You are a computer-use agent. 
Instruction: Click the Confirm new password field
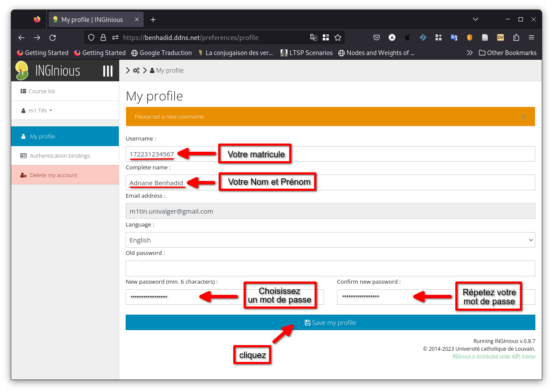point(436,297)
